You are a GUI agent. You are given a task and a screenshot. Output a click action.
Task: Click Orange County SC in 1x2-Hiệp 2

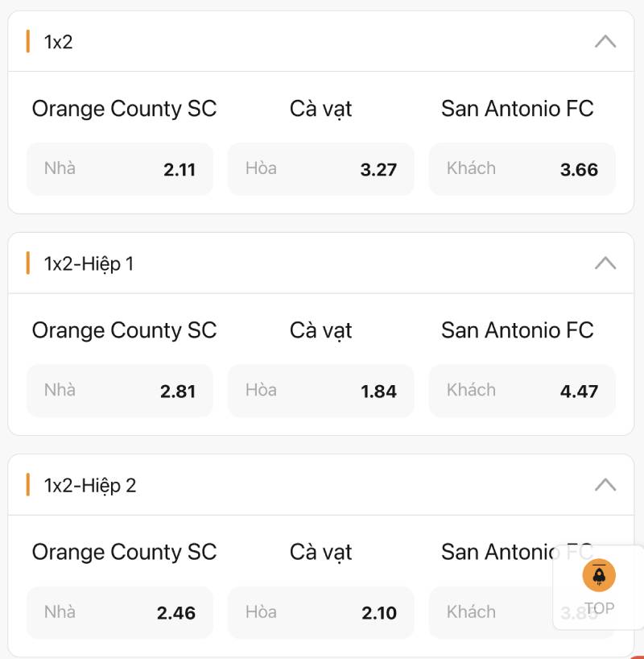click(124, 552)
